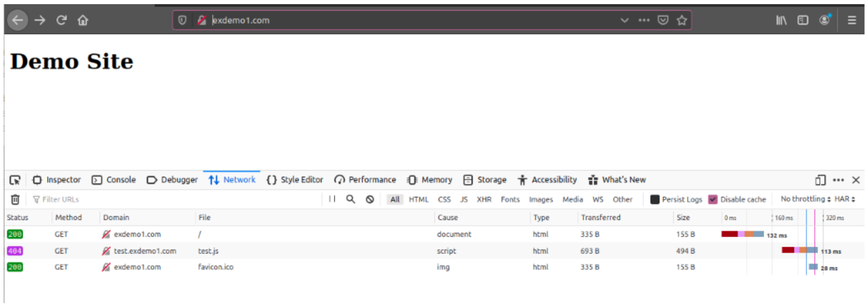Screen dimensions: 868x307
Task: Uncheck the Disable cache checkbox
Action: (713, 199)
